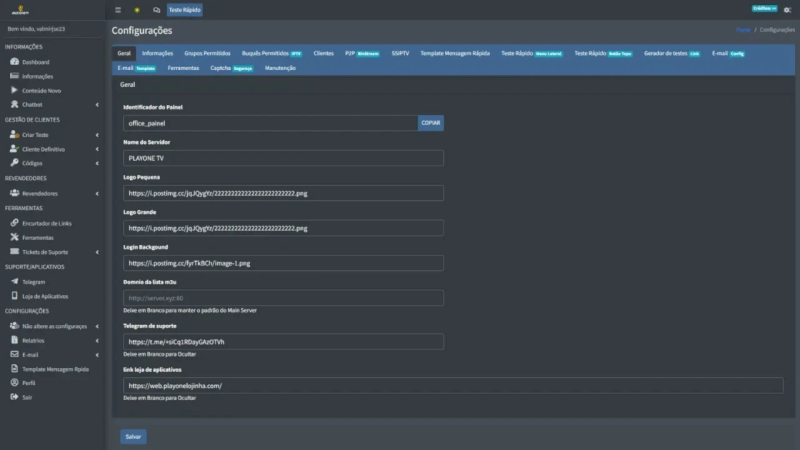The image size is (800, 450).
Task: Open Dashboard from the sidebar
Action: click(x=34, y=62)
